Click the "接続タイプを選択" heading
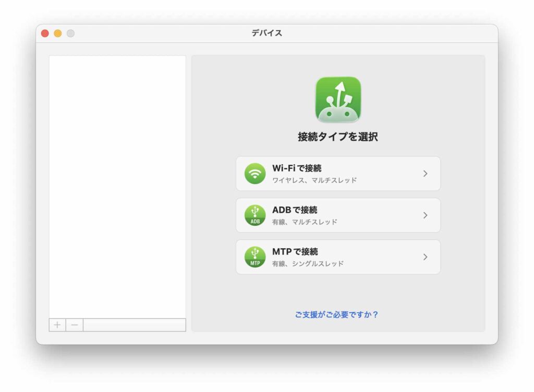 (338, 137)
